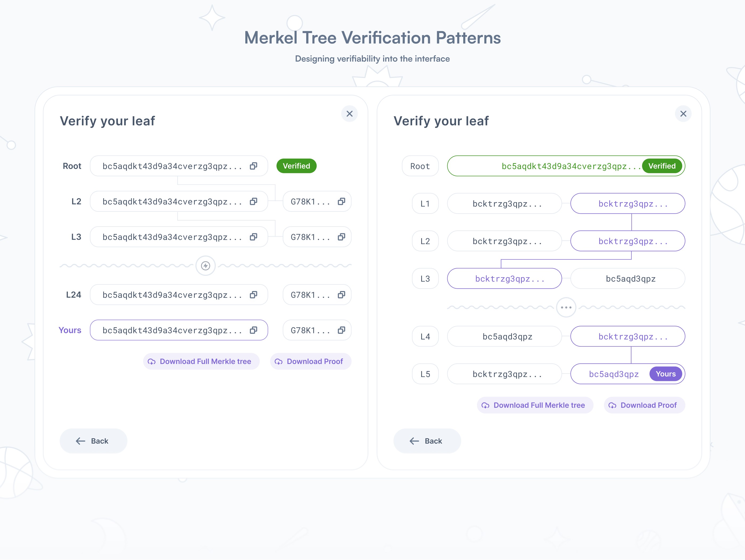Expand hidden levels via lightning circle
The width and height of the screenshot is (745, 560).
[205, 266]
